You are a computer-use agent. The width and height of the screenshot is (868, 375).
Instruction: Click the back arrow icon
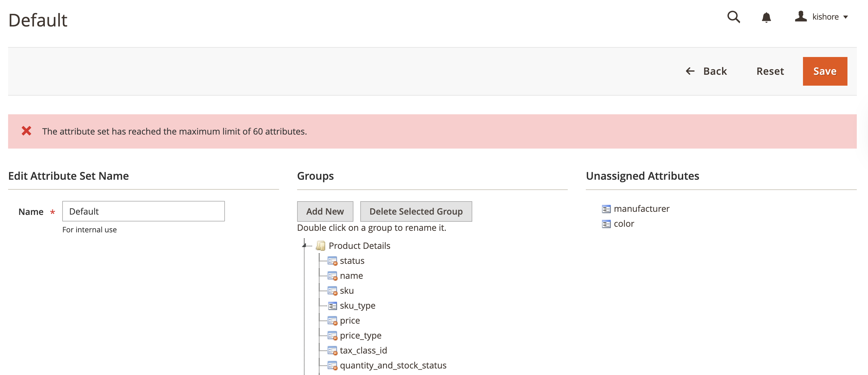tap(690, 71)
